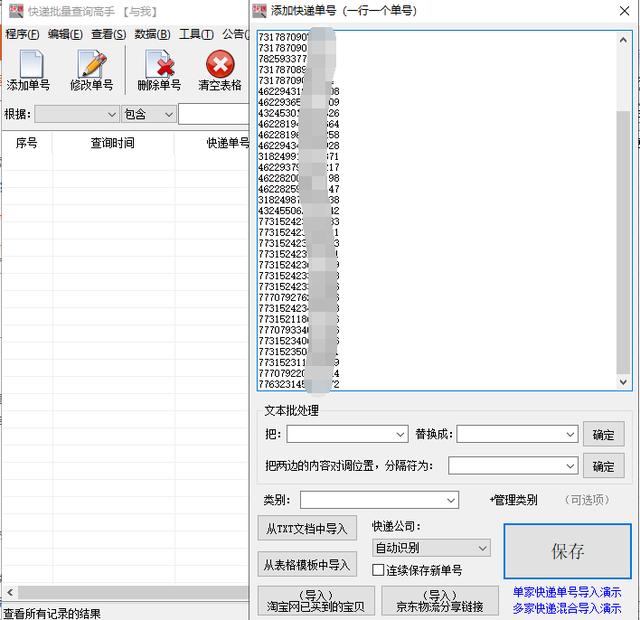Enable the 连续保存新单号 checkbox
The height and width of the screenshot is (620, 640).
[379, 570]
